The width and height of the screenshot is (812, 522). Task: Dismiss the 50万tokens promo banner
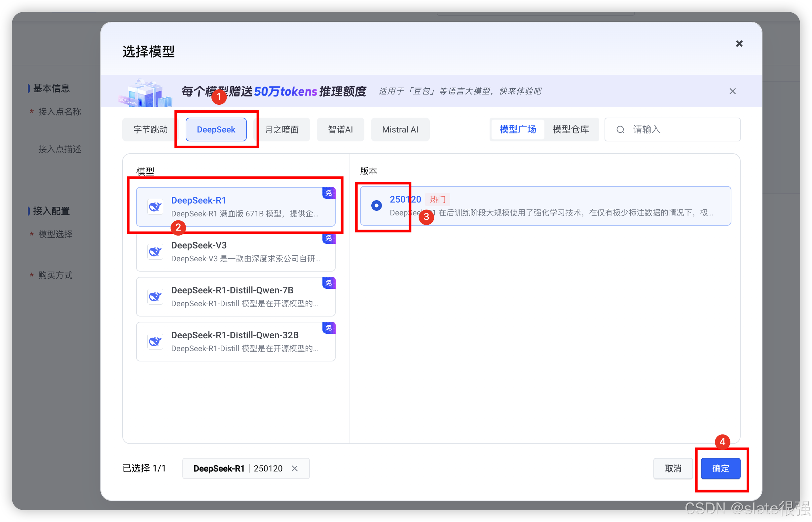732,91
